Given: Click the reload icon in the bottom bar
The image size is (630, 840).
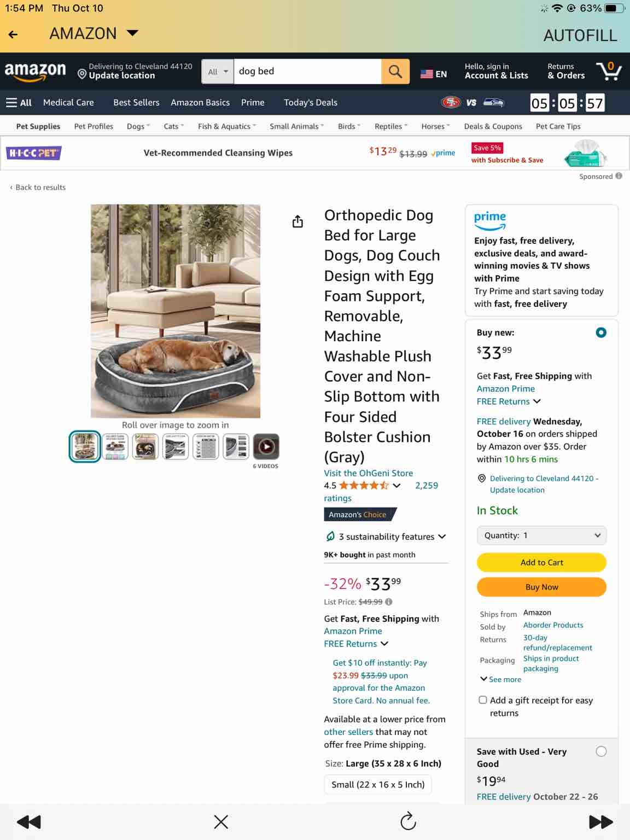Looking at the screenshot, I should (x=408, y=821).
